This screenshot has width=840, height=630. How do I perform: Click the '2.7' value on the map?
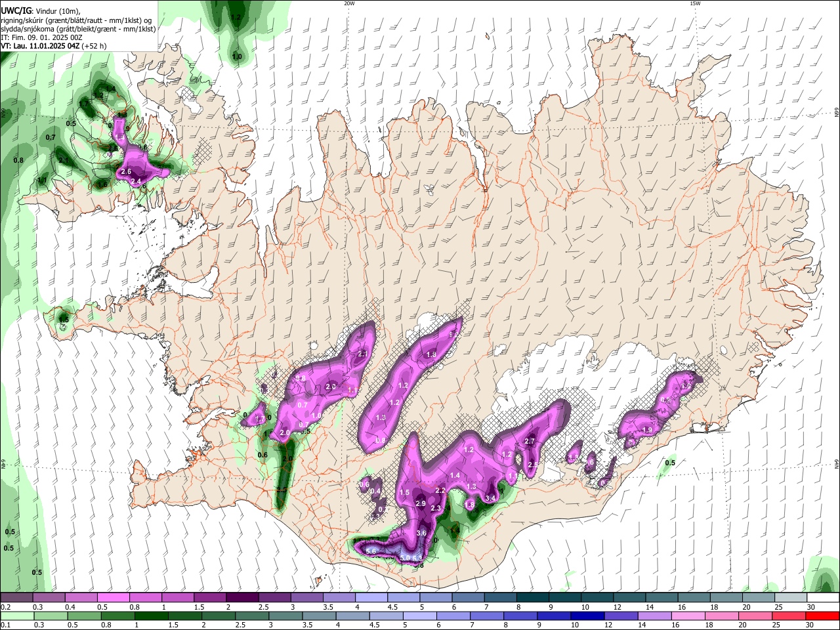(530, 441)
